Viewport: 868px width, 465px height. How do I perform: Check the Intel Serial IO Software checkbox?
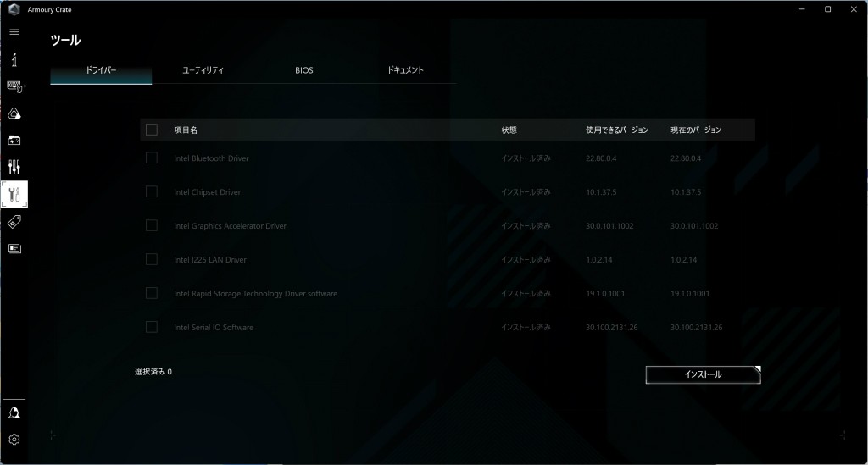tap(152, 327)
